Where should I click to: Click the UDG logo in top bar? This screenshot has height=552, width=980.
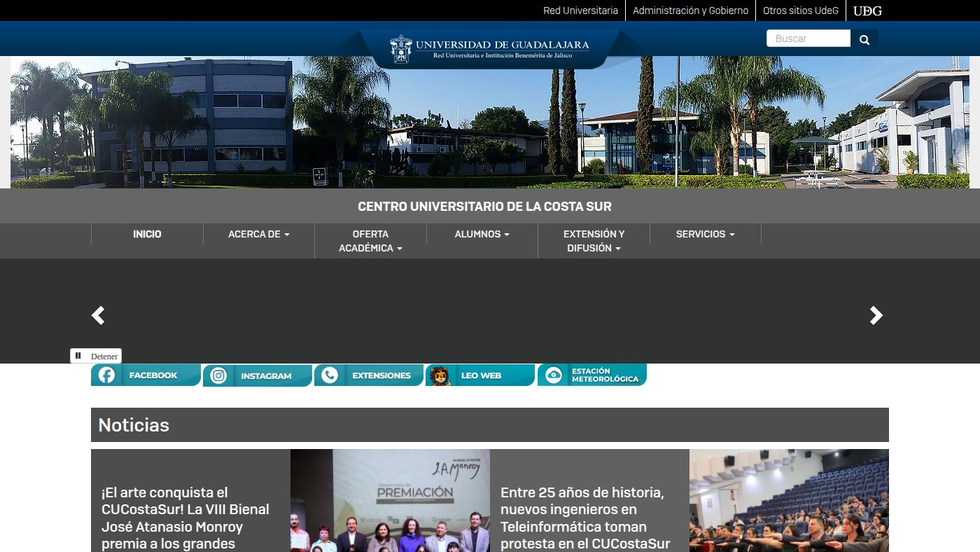click(x=867, y=11)
